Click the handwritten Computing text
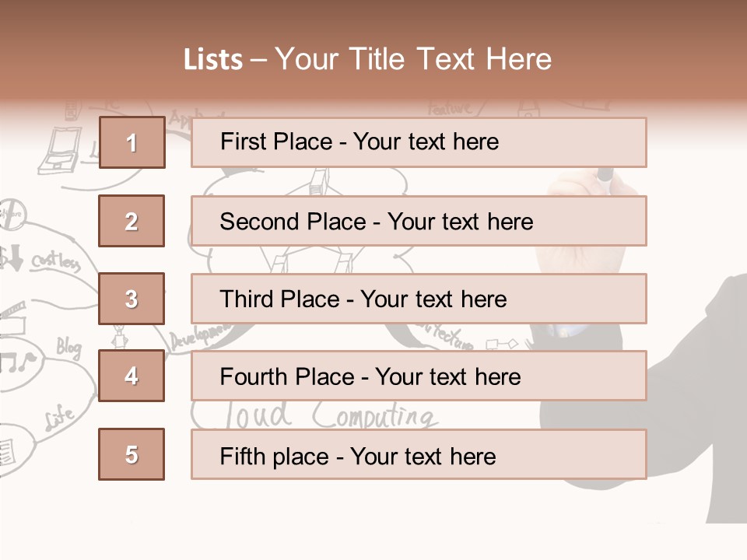This screenshot has height=560, width=747. click(x=373, y=415)
